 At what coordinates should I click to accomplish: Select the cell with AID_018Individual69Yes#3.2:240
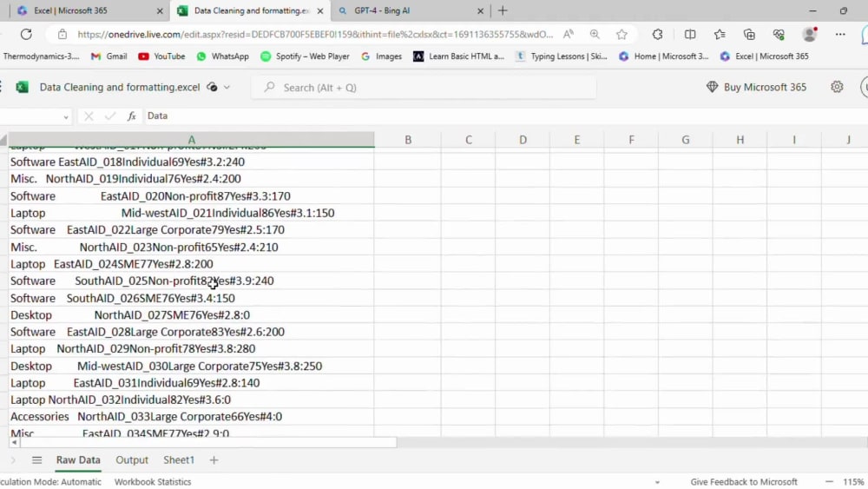tap(192, 162)
